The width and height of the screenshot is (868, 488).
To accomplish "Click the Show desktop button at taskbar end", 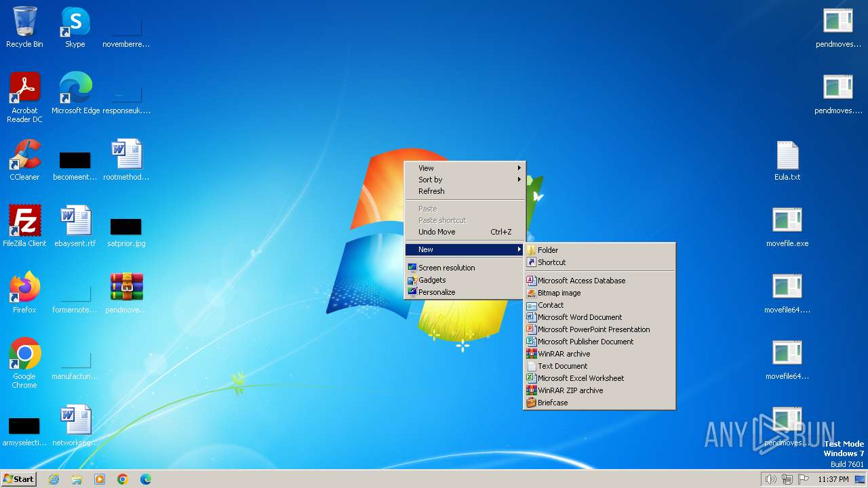I will (860, 479).
